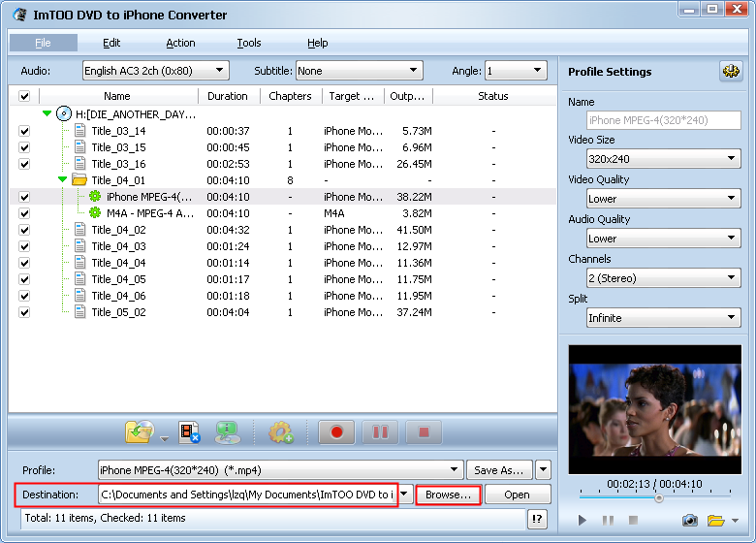Click the file icon of Title_03_14
This screenshot has width=756, height=543.
[80, 131]
